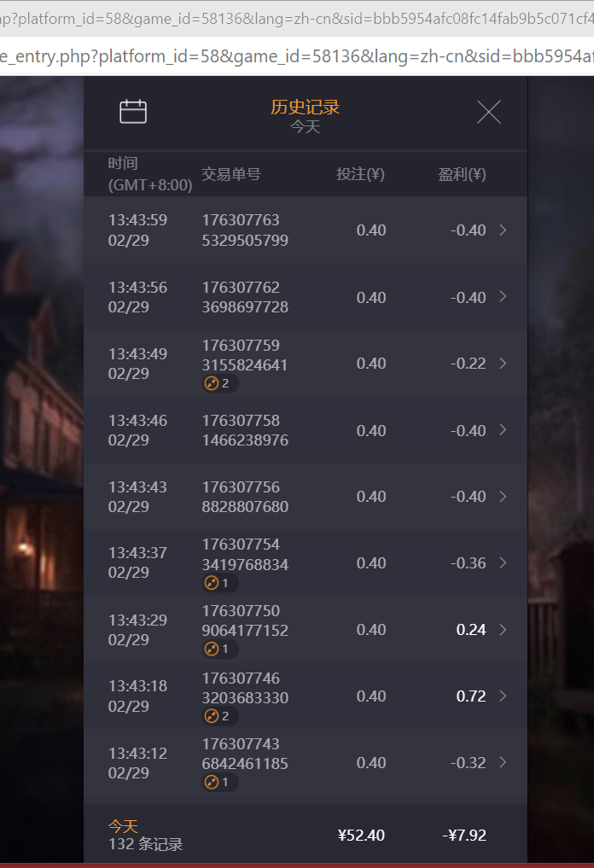Viewport: 594px width, 868px height.
Task: Click free-spin badge on 13:43:18 record
Action: point(219,716)
